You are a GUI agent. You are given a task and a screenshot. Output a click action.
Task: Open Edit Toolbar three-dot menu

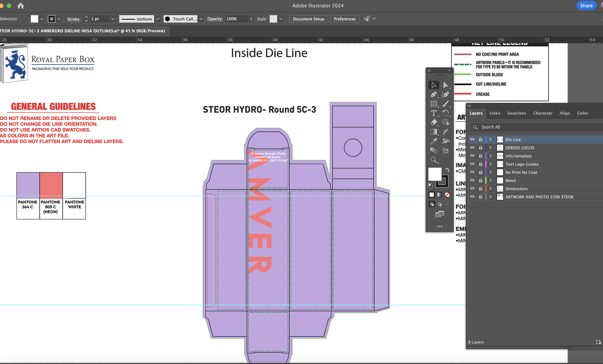439,227
